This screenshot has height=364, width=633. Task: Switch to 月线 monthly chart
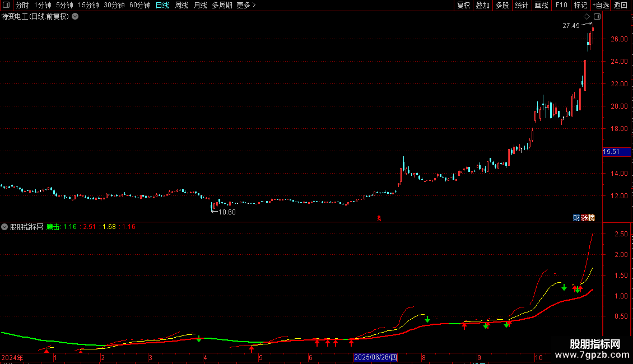200,5
